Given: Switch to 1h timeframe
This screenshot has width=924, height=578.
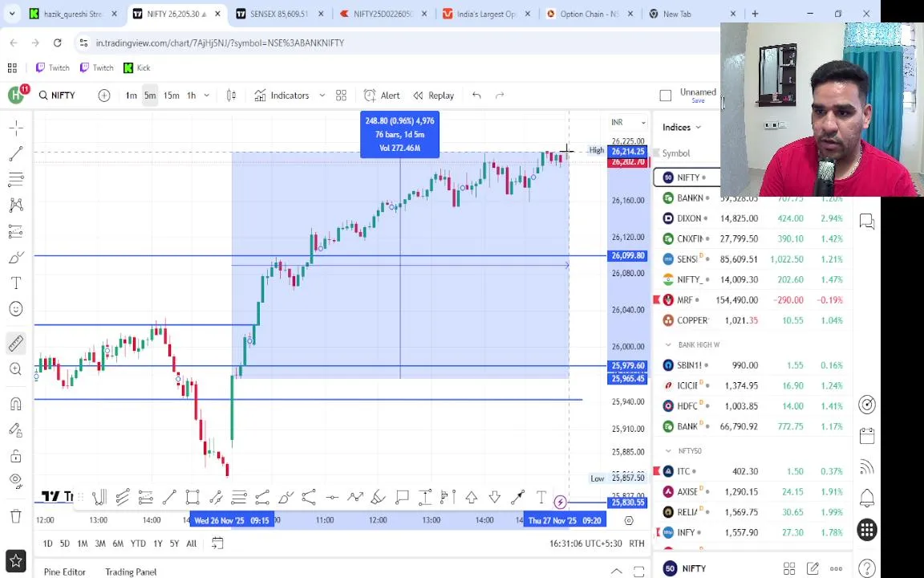Looking at the screenshot, I should coord(192,96).
